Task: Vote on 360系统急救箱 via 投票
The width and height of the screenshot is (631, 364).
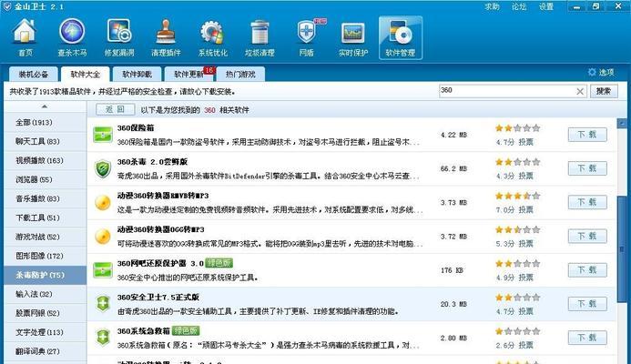Action: coord(525,345)
